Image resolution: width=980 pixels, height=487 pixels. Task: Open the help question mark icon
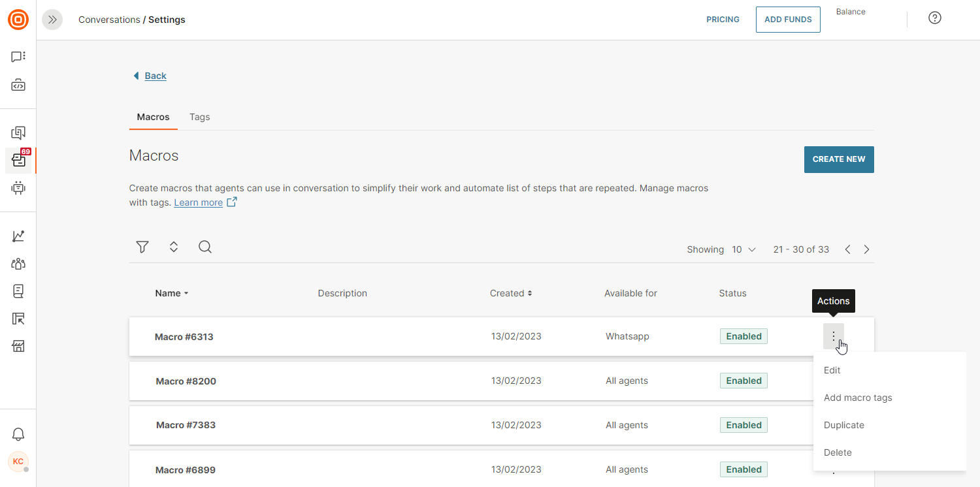(x=935, y=18)
